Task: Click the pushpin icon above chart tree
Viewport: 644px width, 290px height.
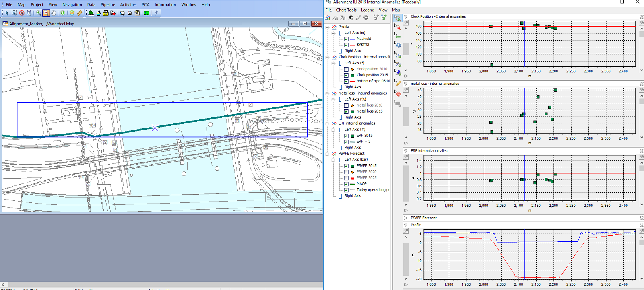Action: pos(351,18)
